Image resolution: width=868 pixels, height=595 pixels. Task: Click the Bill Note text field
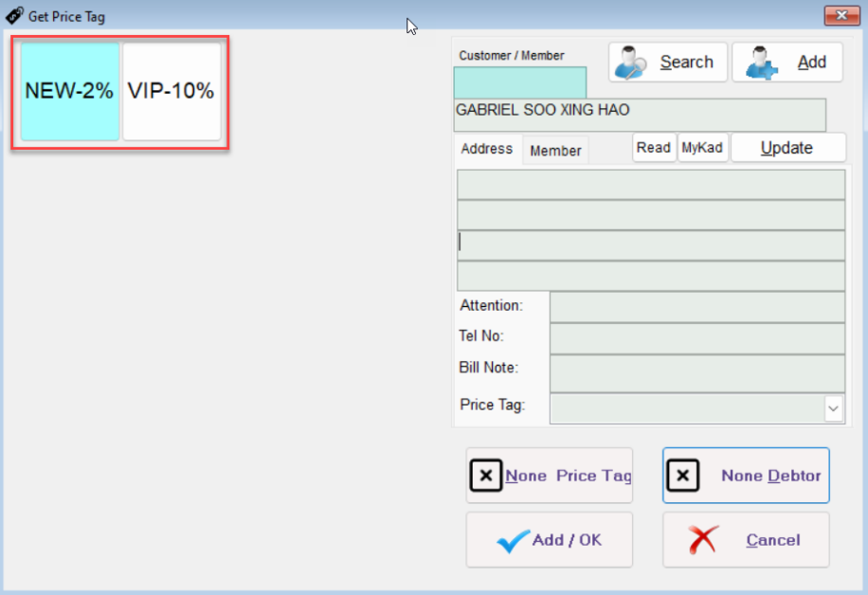[x=696, y=371]
